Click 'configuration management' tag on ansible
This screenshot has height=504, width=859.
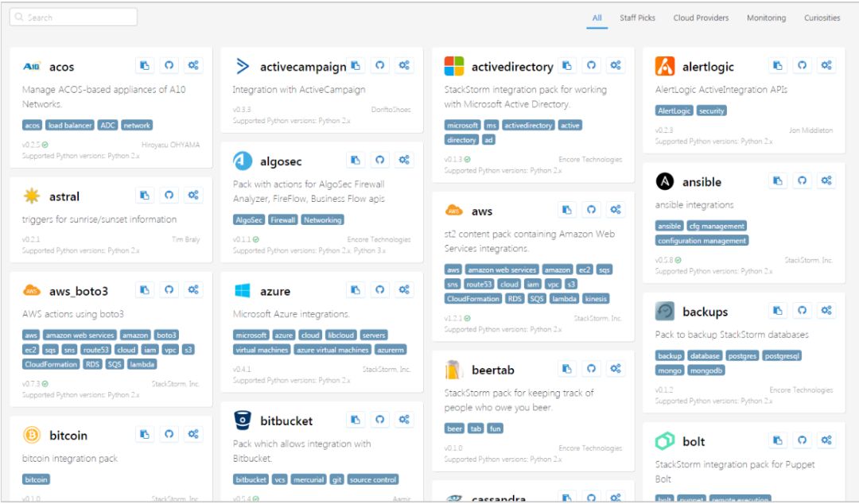coord(702,241)
